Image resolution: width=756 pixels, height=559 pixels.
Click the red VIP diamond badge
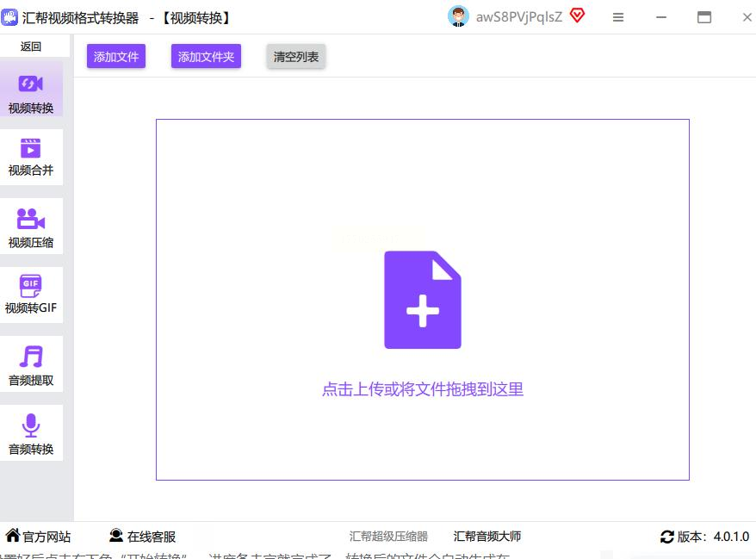[577, 16]
